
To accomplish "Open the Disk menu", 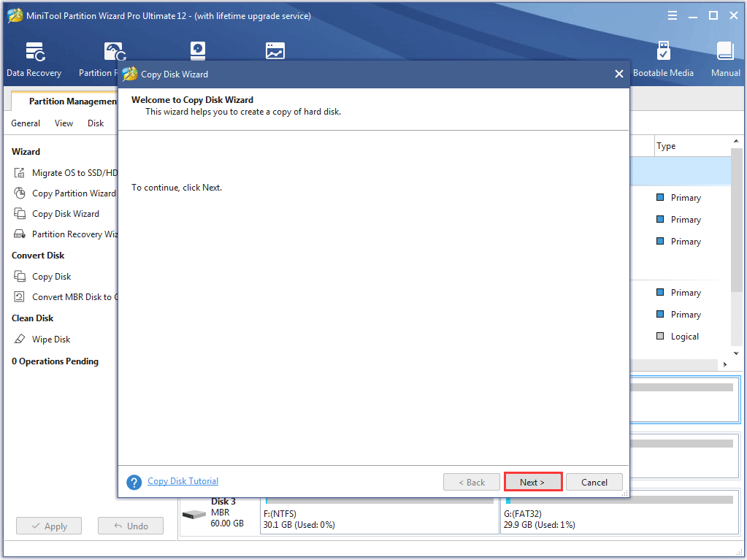I will 95,123.
